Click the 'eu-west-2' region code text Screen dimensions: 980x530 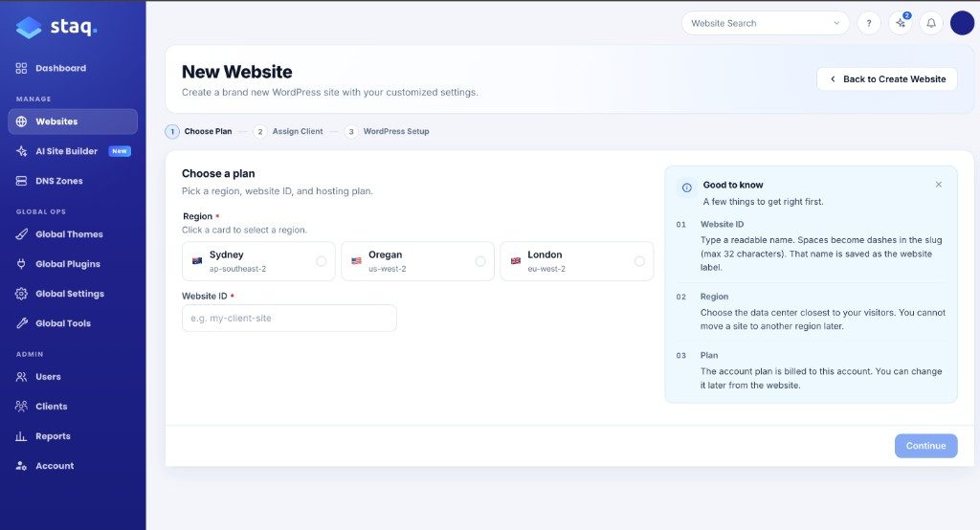[x=546, y=269]
